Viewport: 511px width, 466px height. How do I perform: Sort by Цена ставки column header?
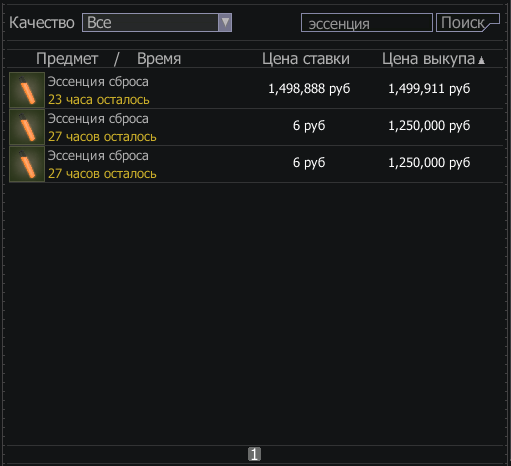coord(306,59)
